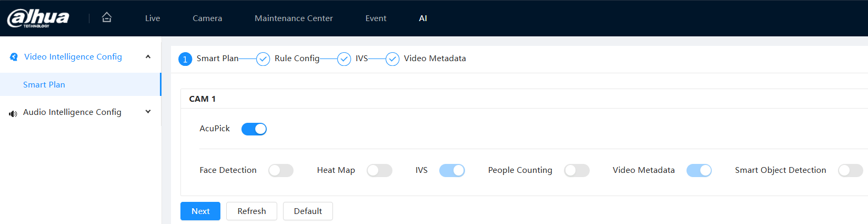The image size is (868, 224).
Task: Click the Dahua Technology logo
Action: click(x=38, y=18)
